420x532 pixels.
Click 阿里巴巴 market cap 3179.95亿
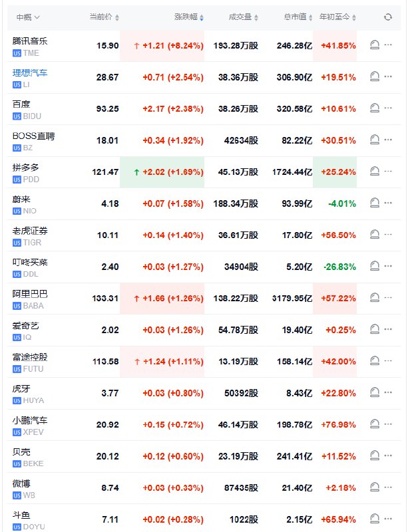(292, 299)
